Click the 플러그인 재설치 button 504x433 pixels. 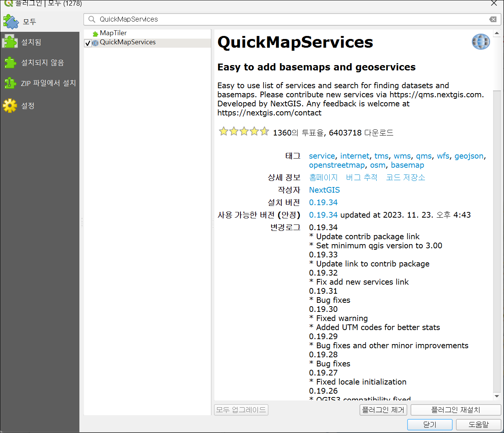pyautogui.click(x=456, y=410)
